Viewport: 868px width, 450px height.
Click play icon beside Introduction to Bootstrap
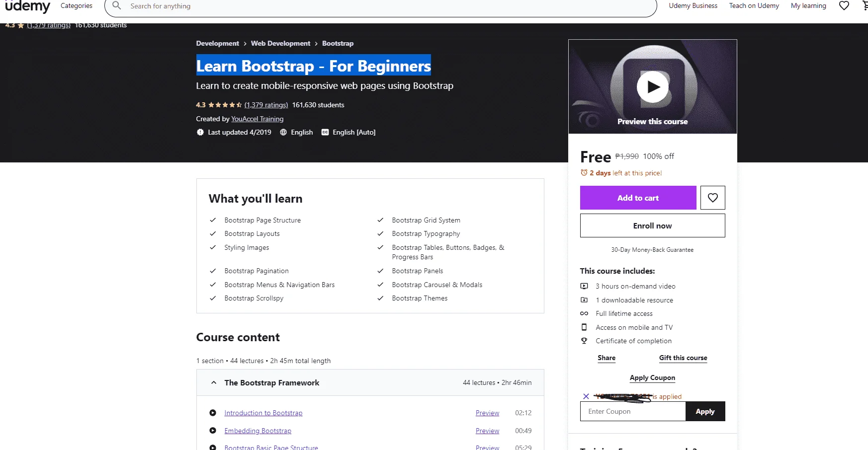pyautogui.click(x=213, y=413)
